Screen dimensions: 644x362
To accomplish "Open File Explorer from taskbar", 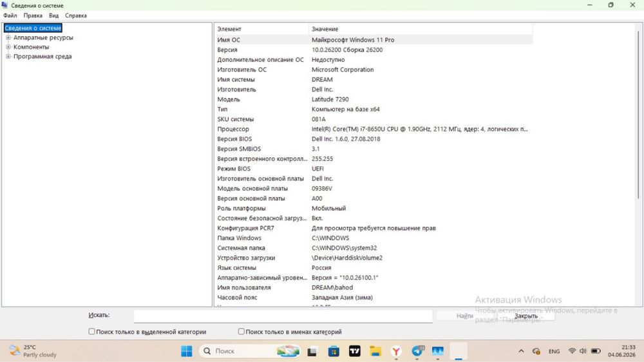I will (x=375, y=351).
